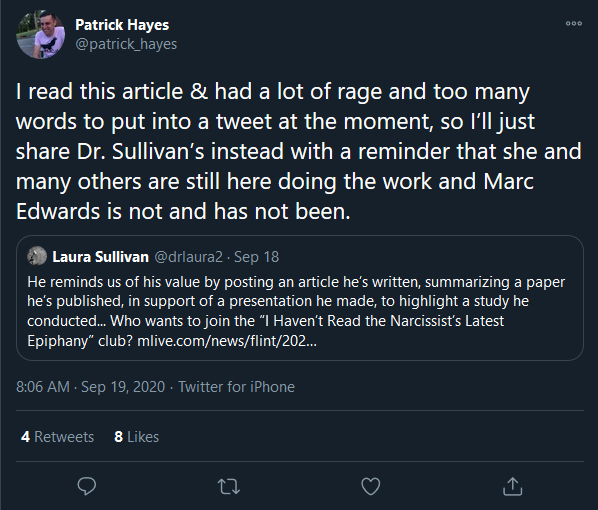Viewport: 598px width, 510px height.
Task: Visit the @patrick_hayes handle
Action: coord(126,44)
